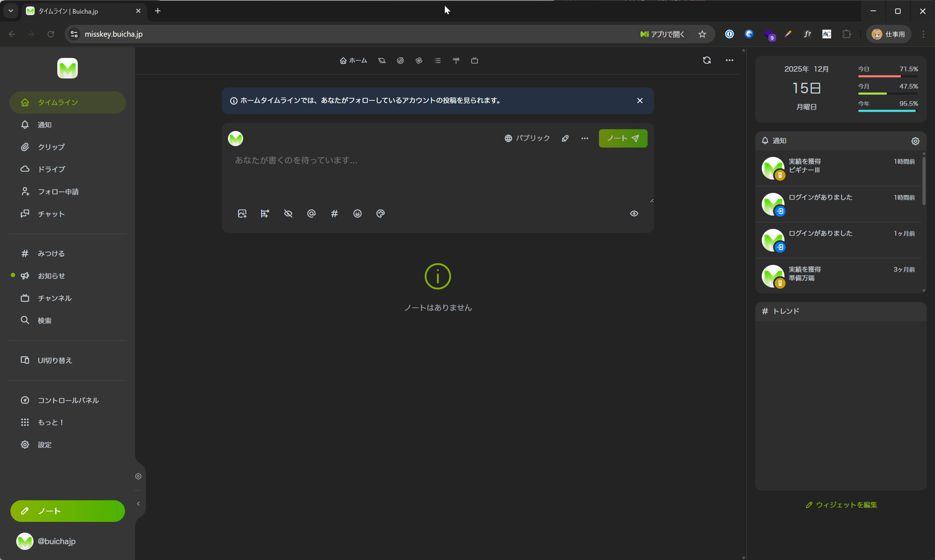The image size is (935, 560).
Task: Open MFM palette icon in post form
Action: point(380,213)
